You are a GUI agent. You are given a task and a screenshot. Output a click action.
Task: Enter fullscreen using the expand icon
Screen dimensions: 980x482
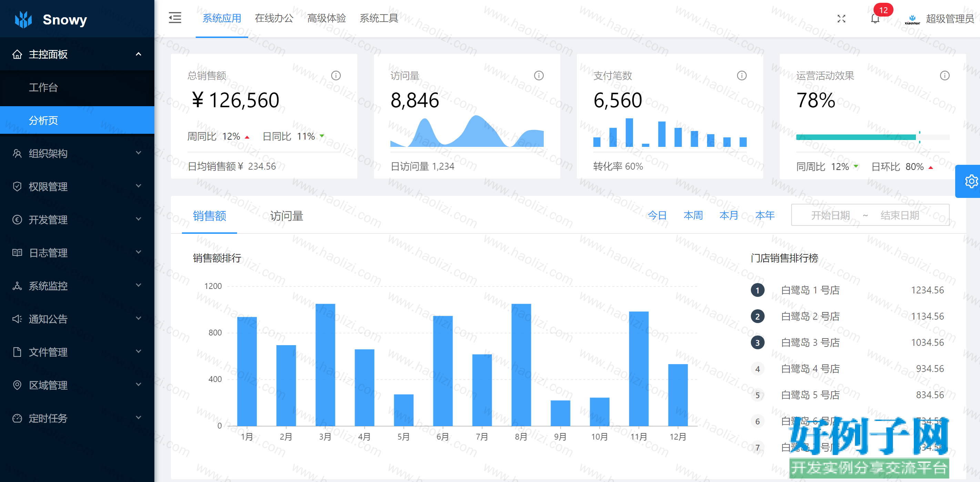pos(841,19)
